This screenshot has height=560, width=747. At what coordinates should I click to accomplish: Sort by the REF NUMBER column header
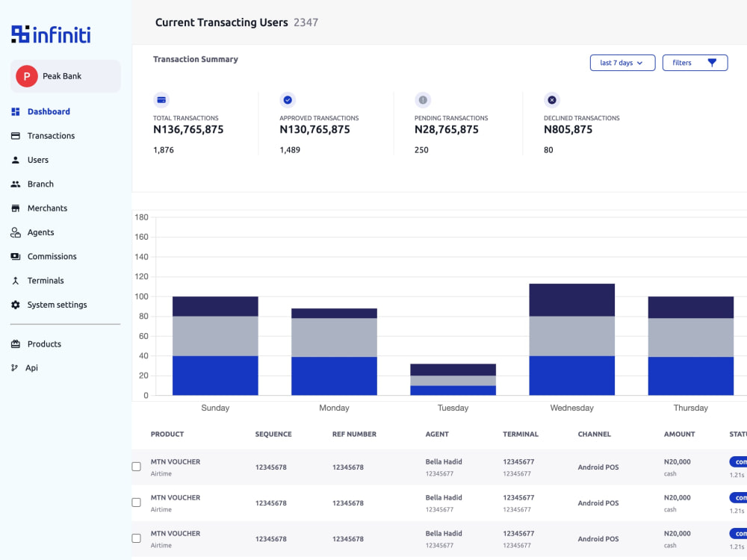pyautogui.click(x=354, y=435)
